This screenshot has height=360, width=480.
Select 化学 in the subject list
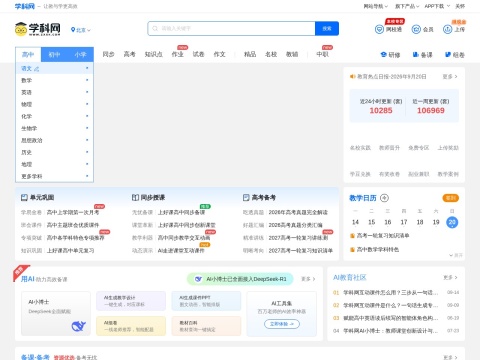tap(26, 116)
